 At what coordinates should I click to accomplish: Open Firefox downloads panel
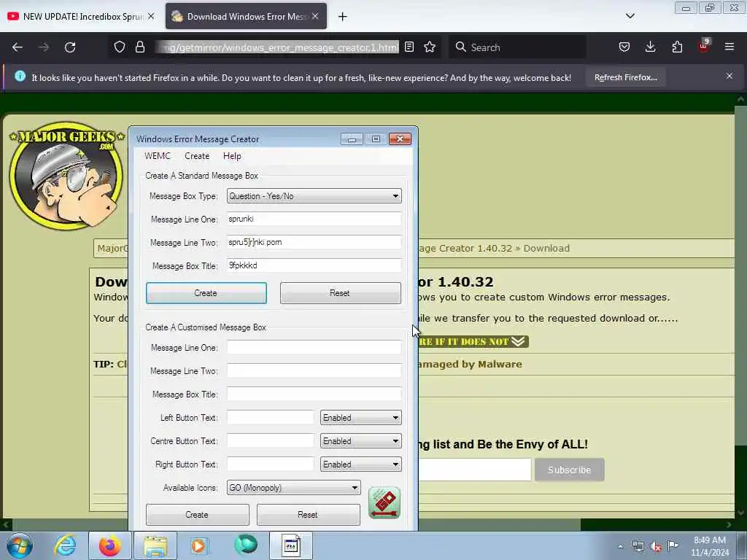(650, 47)
